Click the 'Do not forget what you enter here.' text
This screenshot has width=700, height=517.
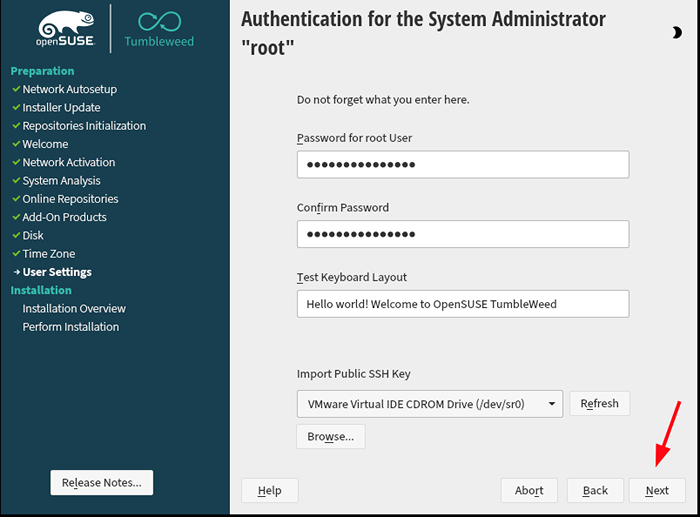coord(383,100)
